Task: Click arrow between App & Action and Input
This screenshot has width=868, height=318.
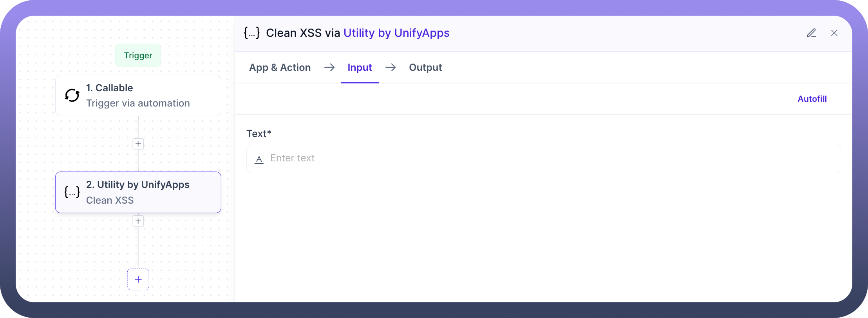Action: [329, 68]
